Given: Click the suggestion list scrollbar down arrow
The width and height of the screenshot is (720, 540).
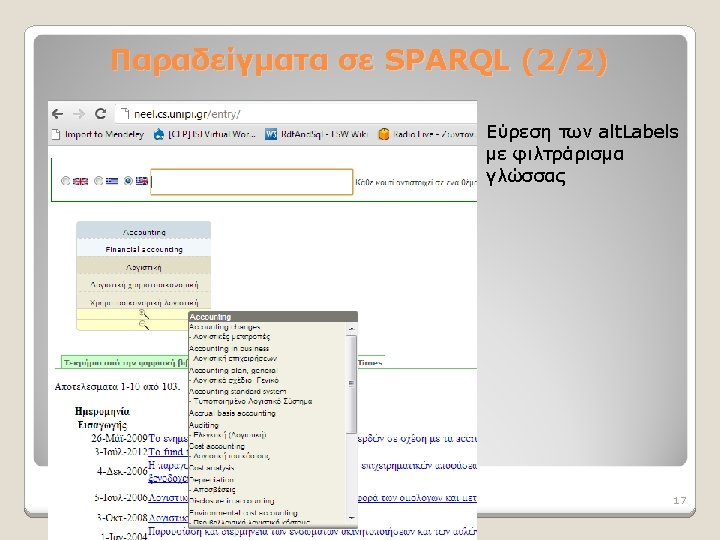Looking at the screenshot, I should pos(352,518).
